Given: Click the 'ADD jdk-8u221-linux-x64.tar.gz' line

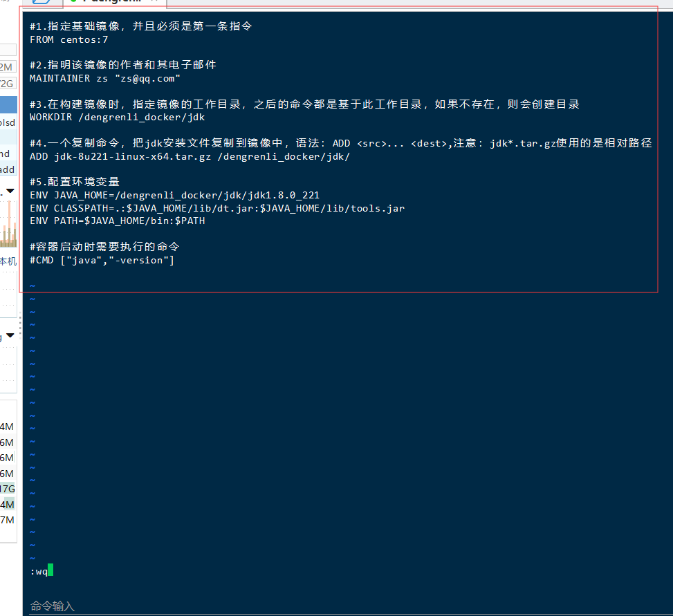Looking at the screenshot, I should pyautogui.click(x=190, y=156).
